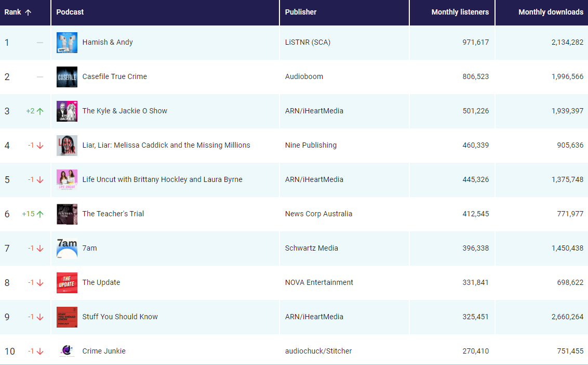Click the Stuff You Should Know artwork

point(67,317)
